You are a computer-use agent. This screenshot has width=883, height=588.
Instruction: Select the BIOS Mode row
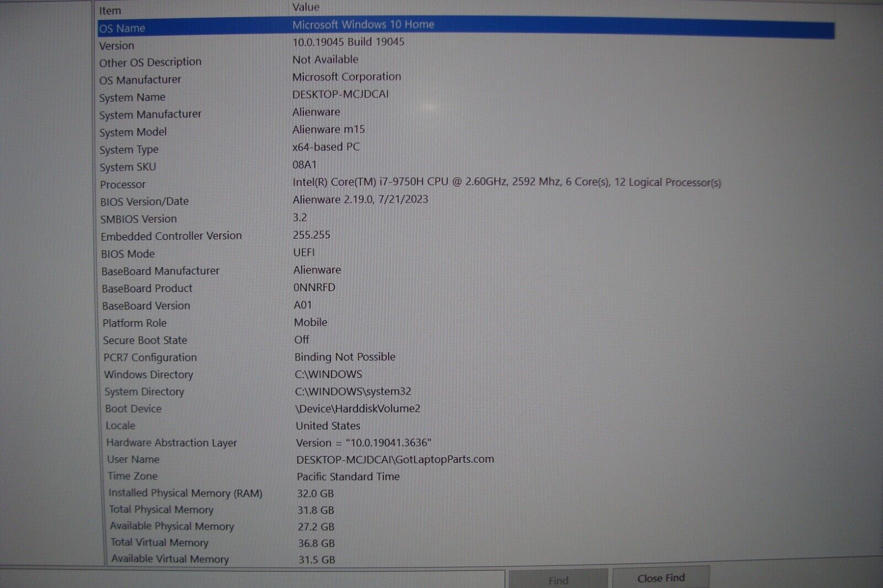466,253
